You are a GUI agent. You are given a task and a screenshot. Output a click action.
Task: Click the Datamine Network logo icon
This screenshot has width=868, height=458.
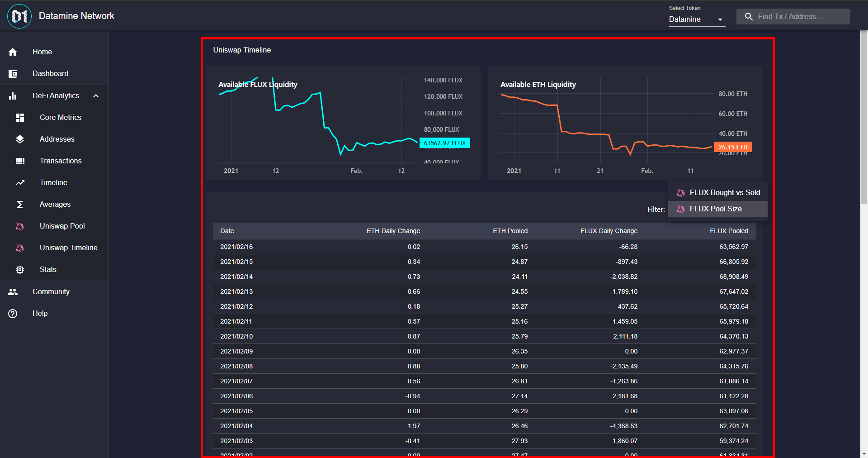19,16
